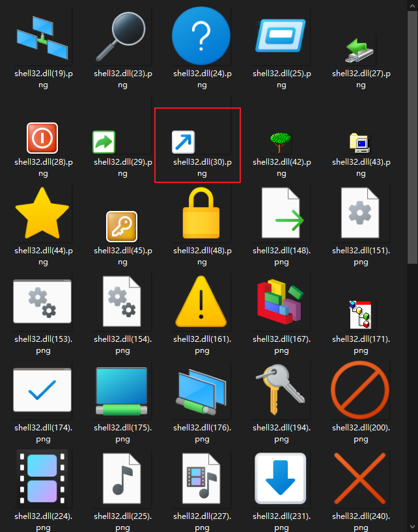Select the yellow padlock icon
Screen dimensions: 418x532
click(201, 213)
